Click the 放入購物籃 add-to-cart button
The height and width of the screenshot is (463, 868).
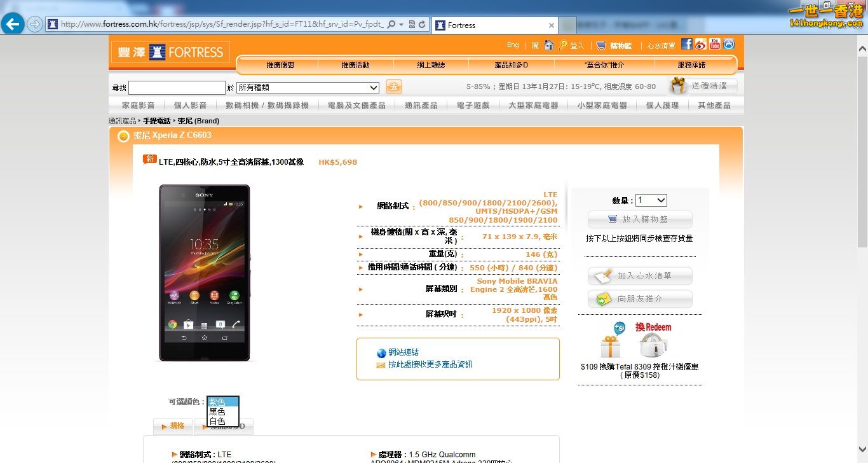640,219
